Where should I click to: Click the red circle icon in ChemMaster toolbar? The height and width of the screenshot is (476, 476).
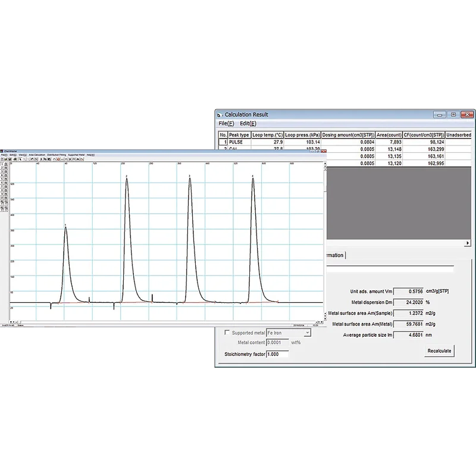point(58,159)
